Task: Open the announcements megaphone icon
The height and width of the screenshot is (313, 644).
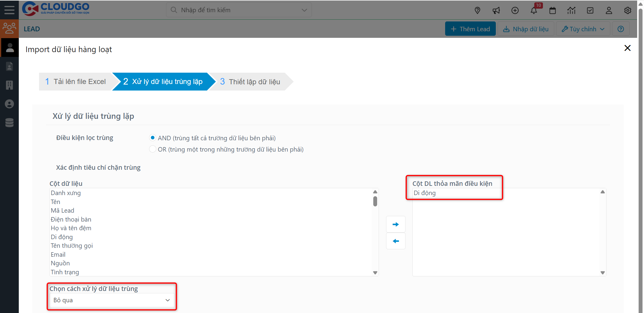Action: pyautogui.click(x=496, y=10)
